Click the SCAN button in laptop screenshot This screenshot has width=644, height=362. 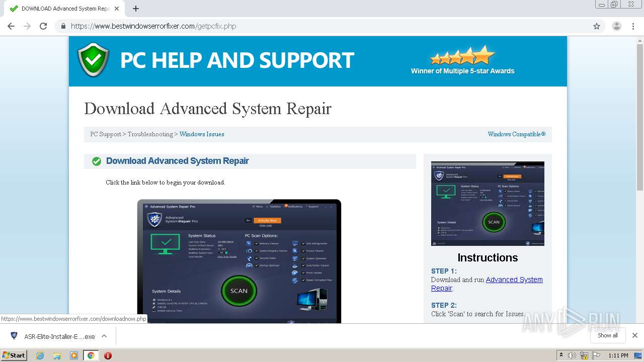(239, 291)
